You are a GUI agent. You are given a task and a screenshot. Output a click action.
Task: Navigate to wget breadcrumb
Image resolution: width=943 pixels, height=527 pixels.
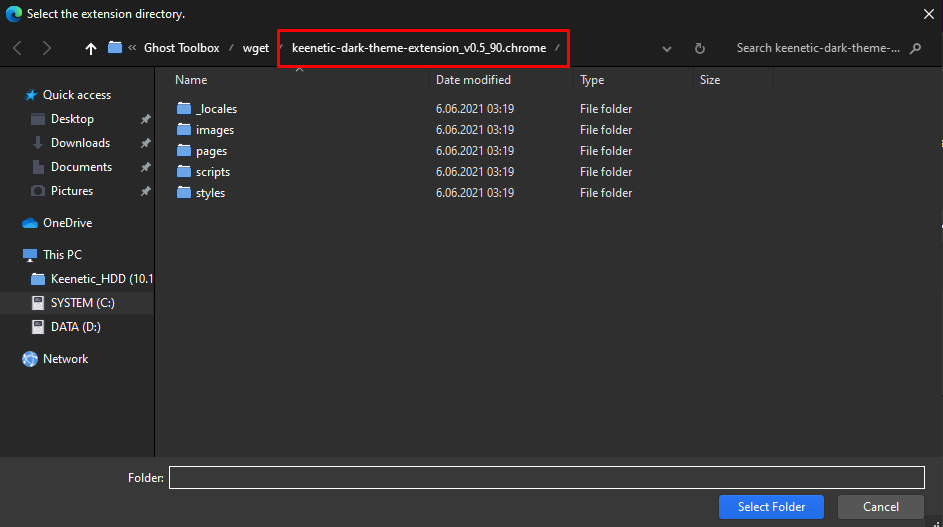coord(256,48)
